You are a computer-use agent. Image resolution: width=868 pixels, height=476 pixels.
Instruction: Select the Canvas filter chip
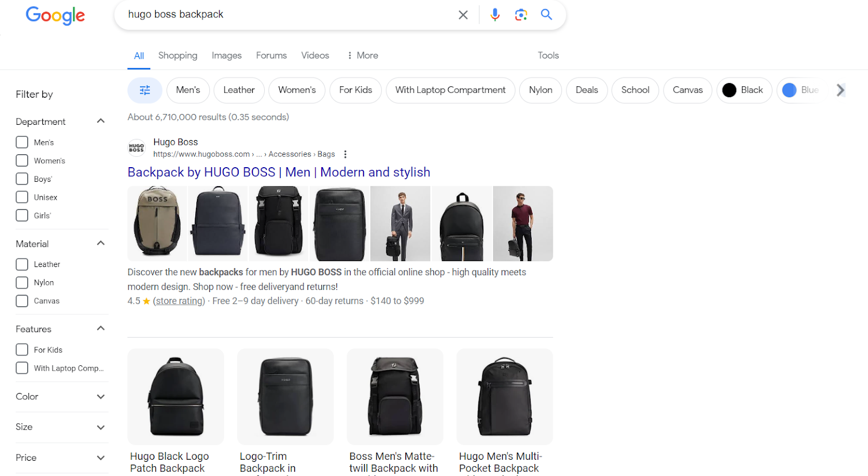click(x=688, y=90)
